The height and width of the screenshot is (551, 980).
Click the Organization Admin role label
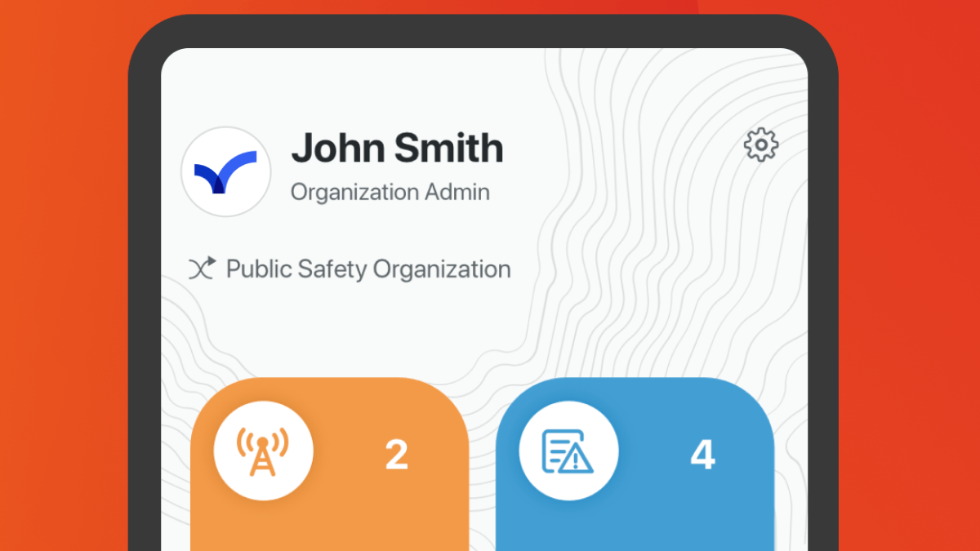pos(390,193)
